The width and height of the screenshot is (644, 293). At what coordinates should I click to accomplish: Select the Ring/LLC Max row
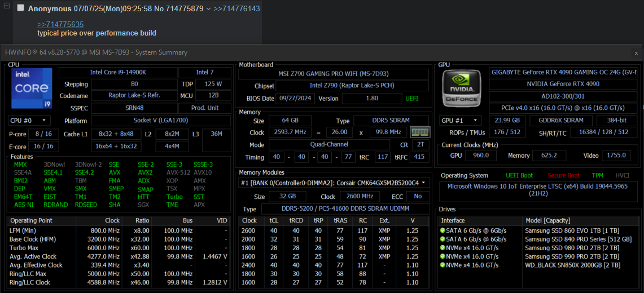pos(119,274)
